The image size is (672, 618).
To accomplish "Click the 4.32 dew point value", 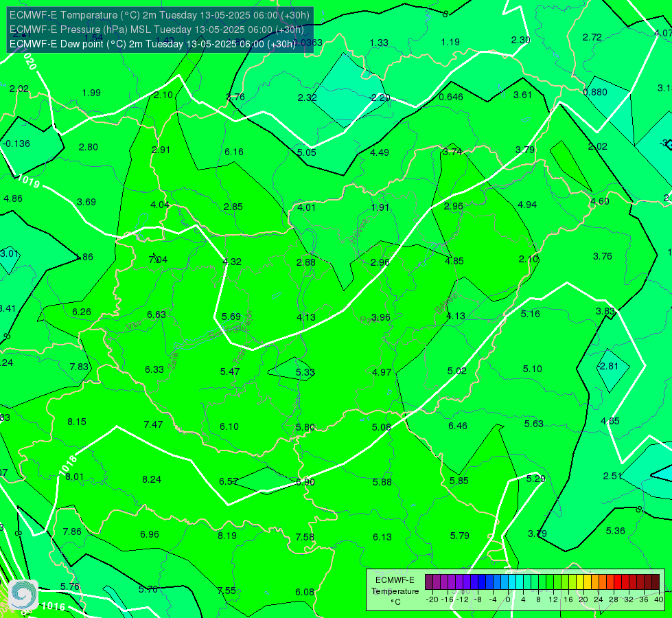I will pos(232,262).
